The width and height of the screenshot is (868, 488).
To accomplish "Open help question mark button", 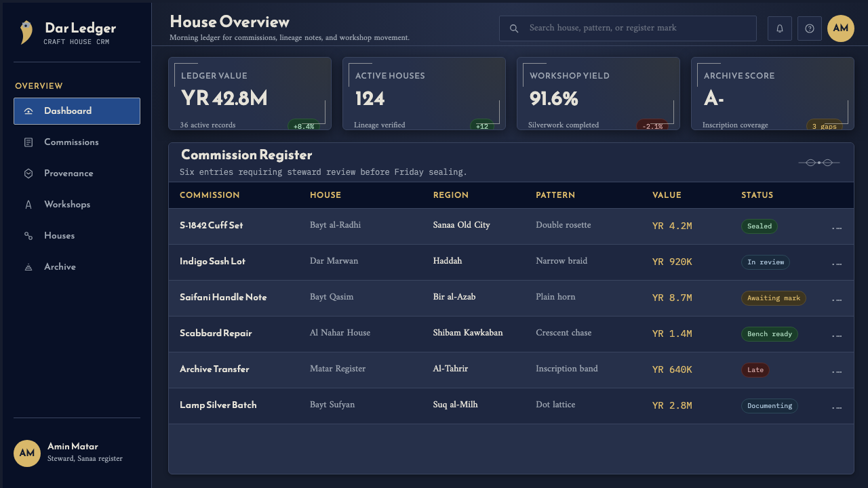I will coord(810,28).
